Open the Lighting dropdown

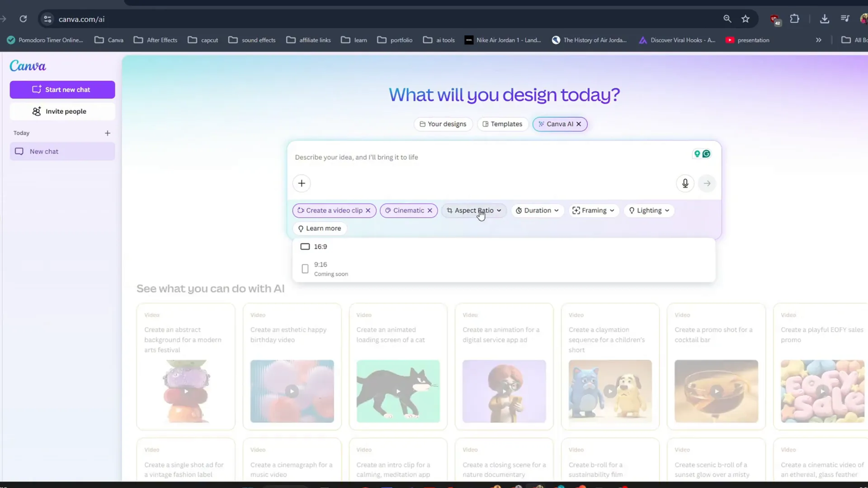[649, 210]
